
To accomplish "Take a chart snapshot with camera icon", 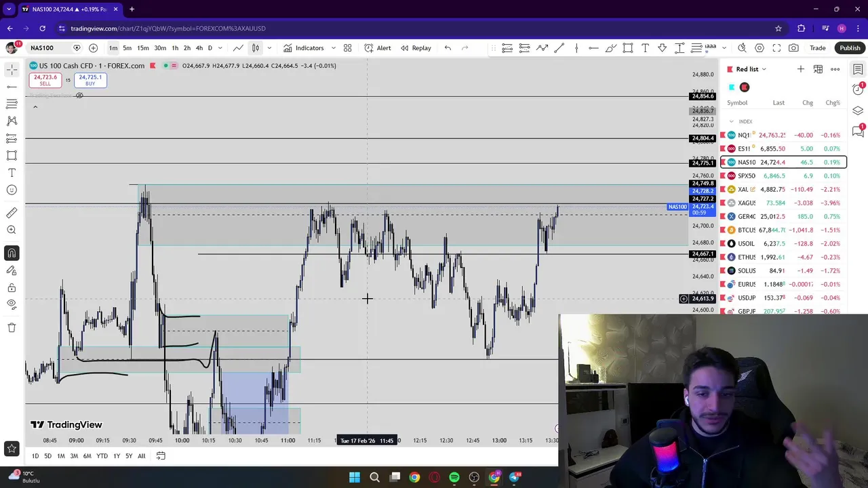I will tap(793, 48).
